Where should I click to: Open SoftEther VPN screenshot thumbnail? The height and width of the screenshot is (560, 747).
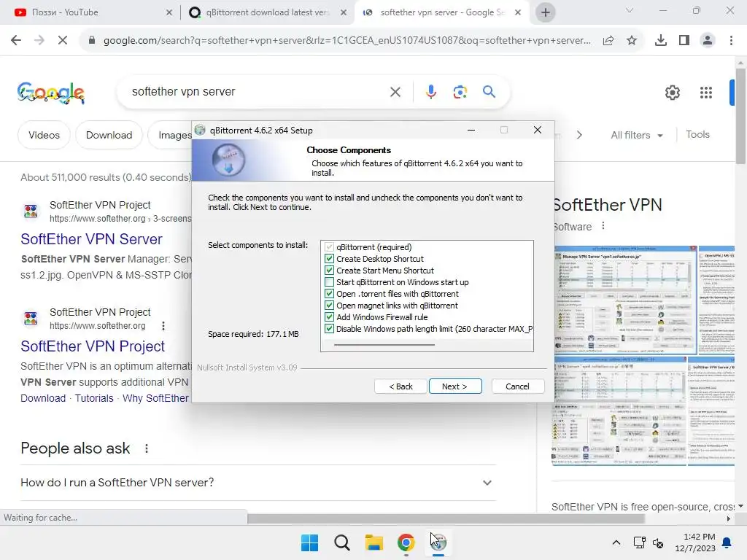tap(625, 300)
